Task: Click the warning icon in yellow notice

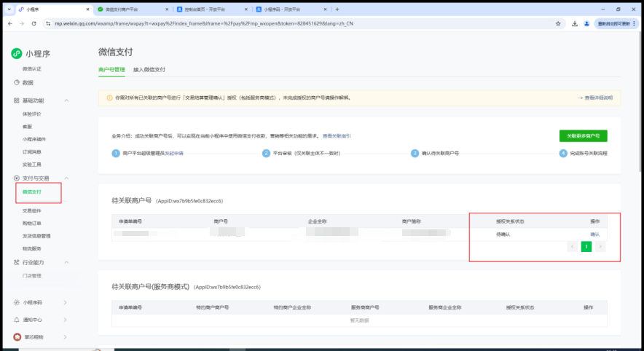Action: [x=110, y=98]
